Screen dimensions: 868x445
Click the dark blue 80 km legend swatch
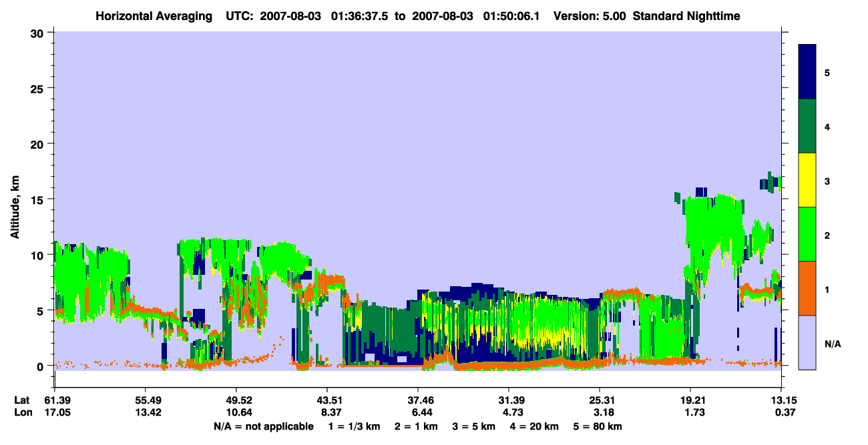[x=807, y=71]
